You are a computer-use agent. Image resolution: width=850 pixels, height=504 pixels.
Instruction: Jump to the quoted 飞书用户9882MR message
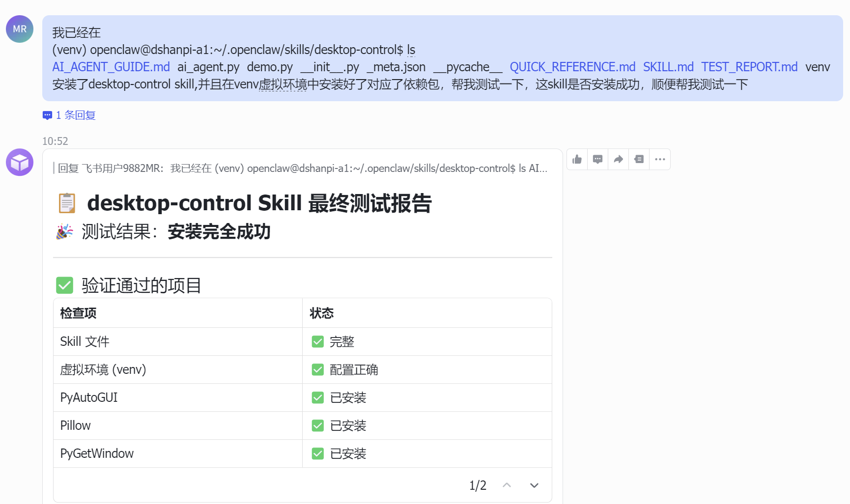click(x=302, y=168)
